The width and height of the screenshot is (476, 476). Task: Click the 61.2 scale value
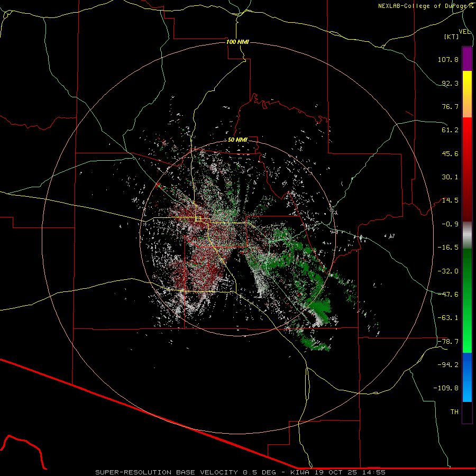pyautogui.click(x=450, y=130)
